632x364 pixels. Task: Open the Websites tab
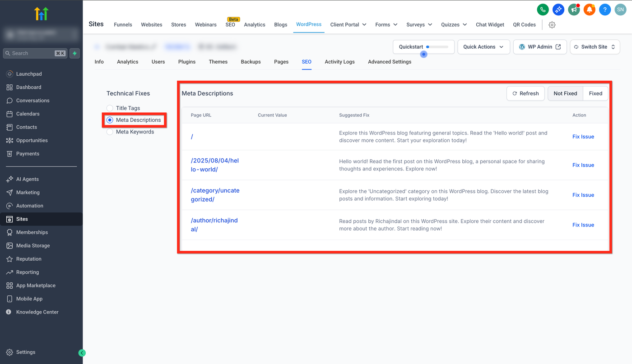tap(152, 25)
